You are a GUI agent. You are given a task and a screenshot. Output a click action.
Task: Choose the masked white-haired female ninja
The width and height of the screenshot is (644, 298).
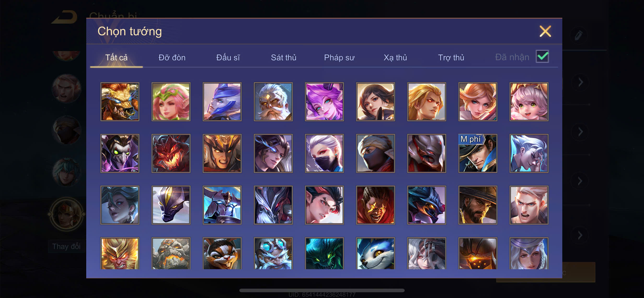(x=324, y=153)
